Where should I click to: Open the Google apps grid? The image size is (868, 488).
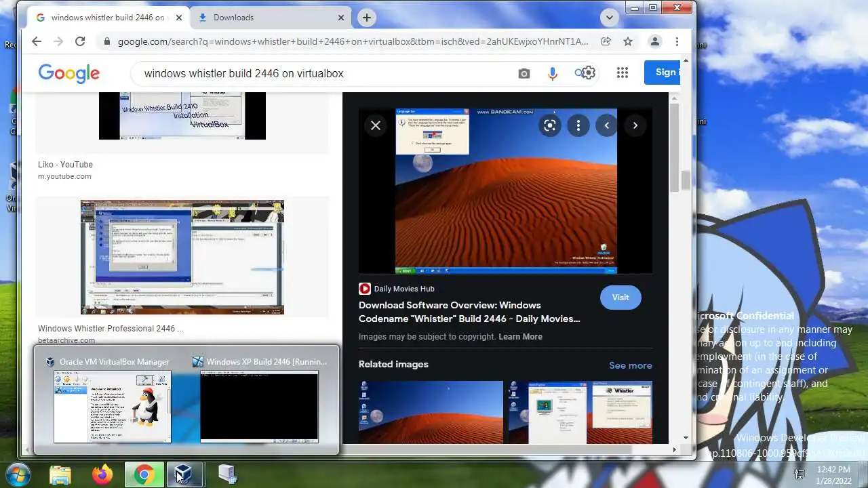623,73
